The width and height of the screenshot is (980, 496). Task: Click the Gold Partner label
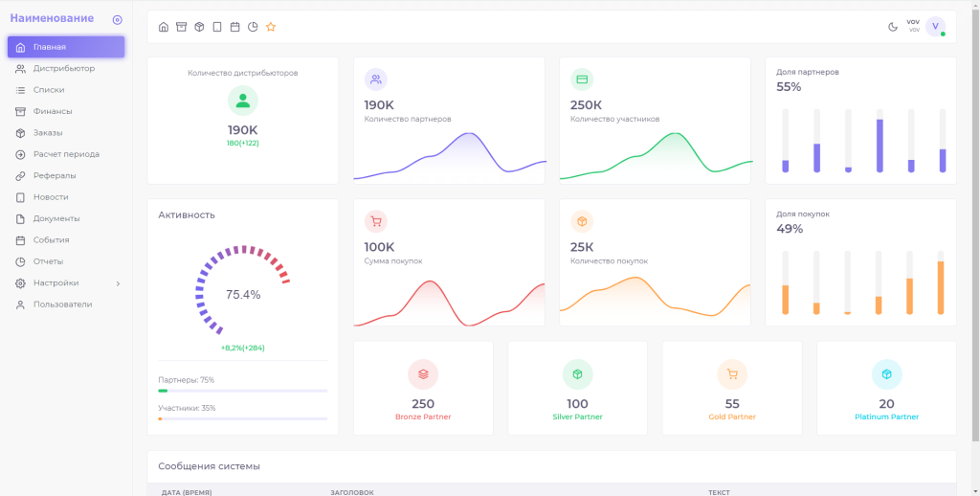[x=732, y=417]
